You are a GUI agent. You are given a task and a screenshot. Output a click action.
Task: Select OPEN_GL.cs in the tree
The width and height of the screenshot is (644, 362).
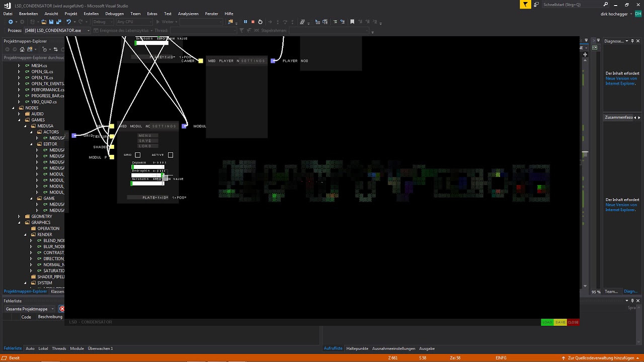click(x=42, y=72)
